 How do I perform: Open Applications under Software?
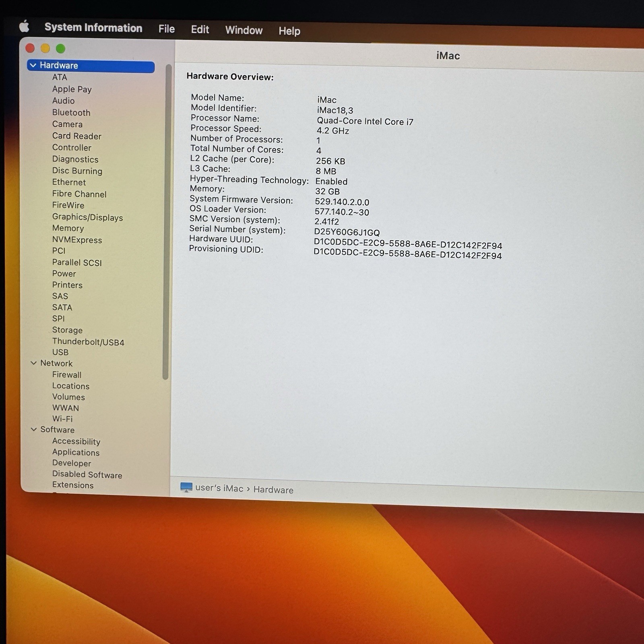[x=76, y=452]
